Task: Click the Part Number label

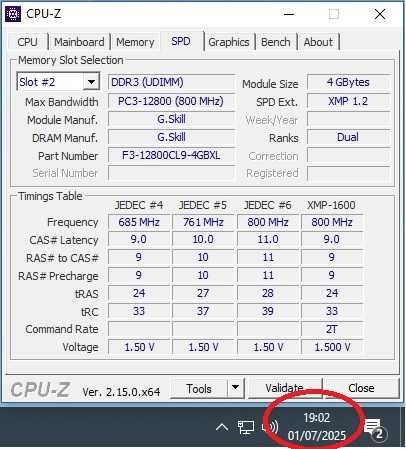Action: pos(68,156)
